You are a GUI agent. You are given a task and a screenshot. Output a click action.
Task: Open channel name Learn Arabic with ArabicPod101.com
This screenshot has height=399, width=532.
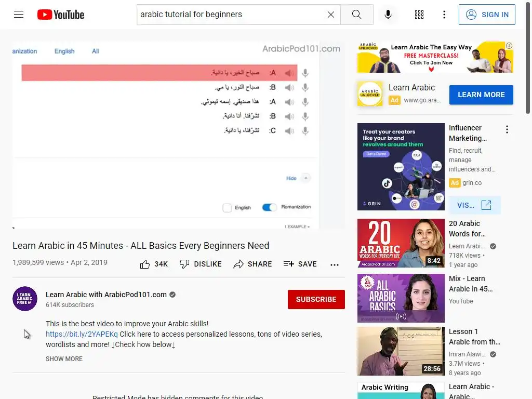106,295
